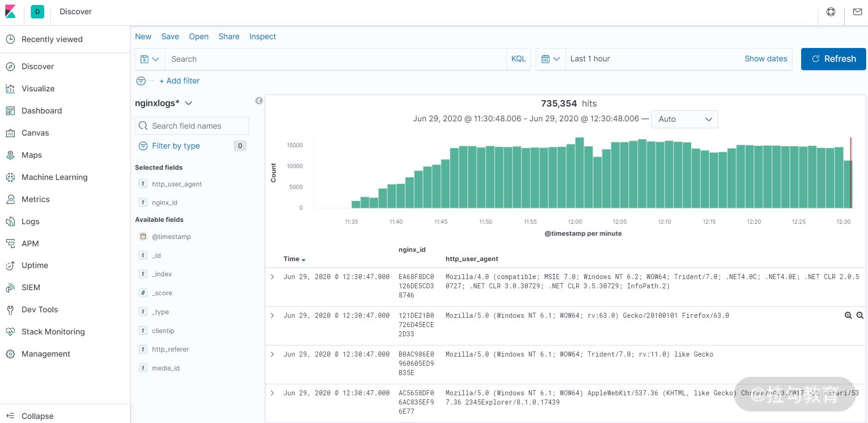
Task: Click the Metrics sidebar icon
Action: click(x=11, y=199)
